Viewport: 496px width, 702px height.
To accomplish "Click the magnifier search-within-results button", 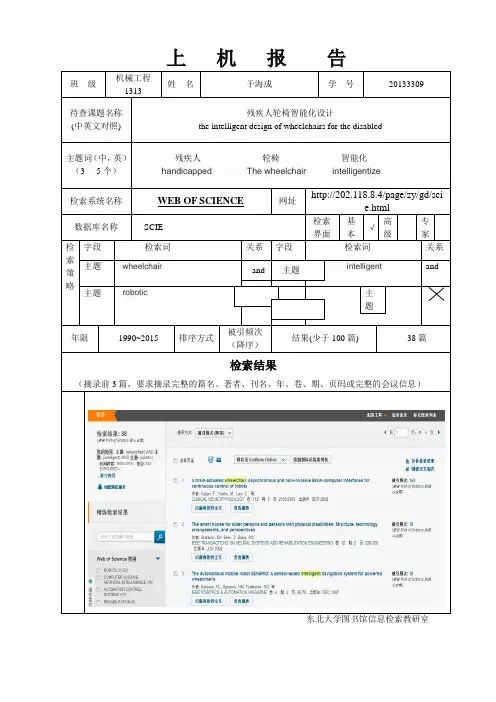I will tap(159, 536).
